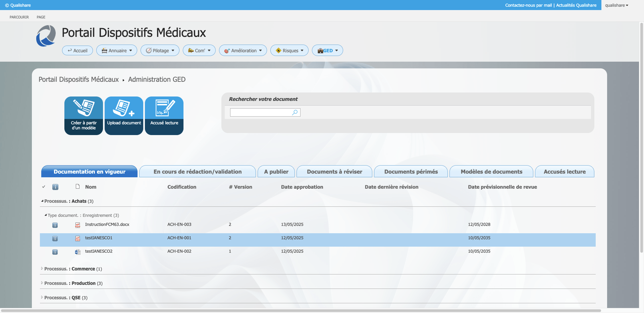Open the Accusé lecture tile

[x=164, y=116]
